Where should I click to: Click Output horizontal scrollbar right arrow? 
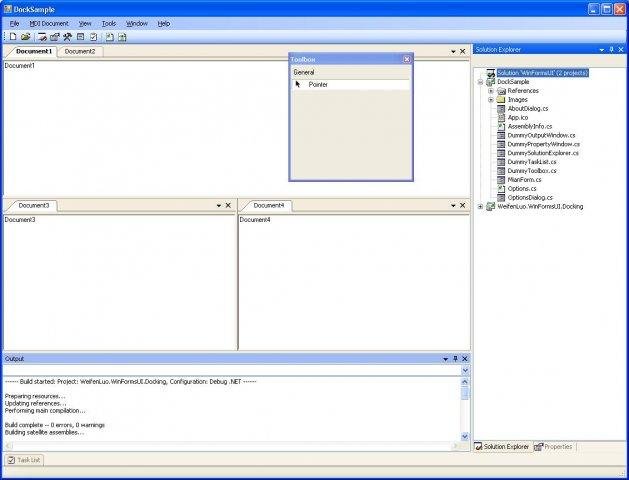pyautogui.click(x=455, y=446)
